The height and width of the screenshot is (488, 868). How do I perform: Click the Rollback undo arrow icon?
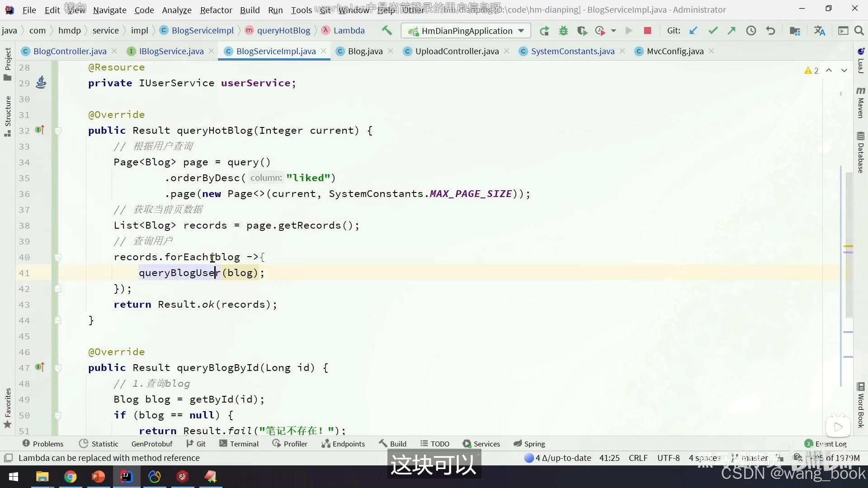(x=770, y=31)
